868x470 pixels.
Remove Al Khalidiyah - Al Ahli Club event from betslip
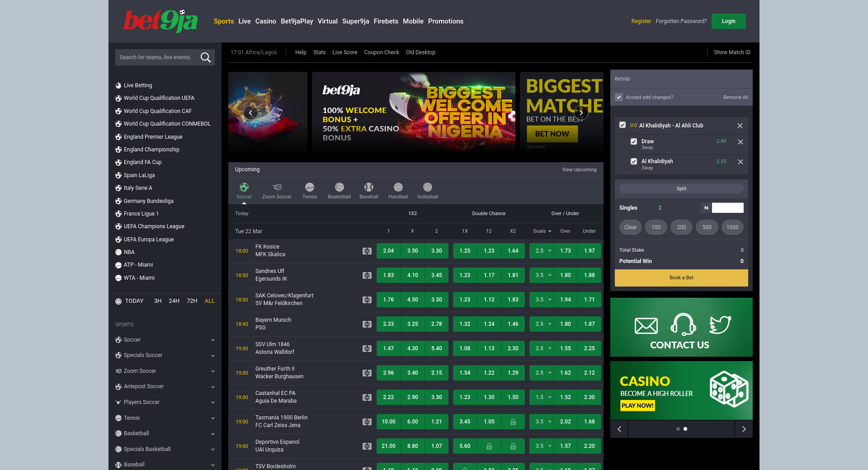click(740, 126)
